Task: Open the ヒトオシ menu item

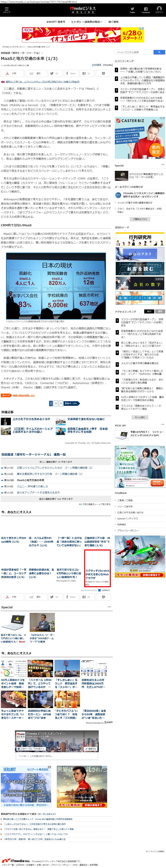Action: [x=87, y=22]
